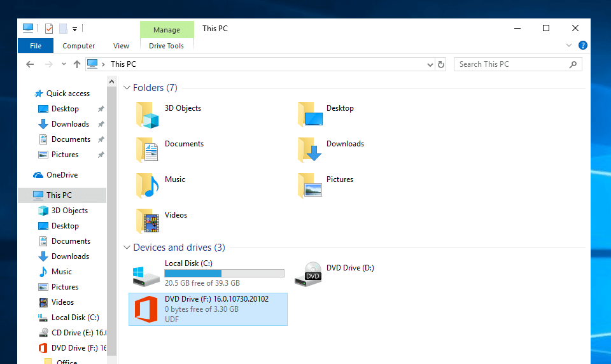Select This PC in navigation pane
611x364 pixels.
coord(62,195)
